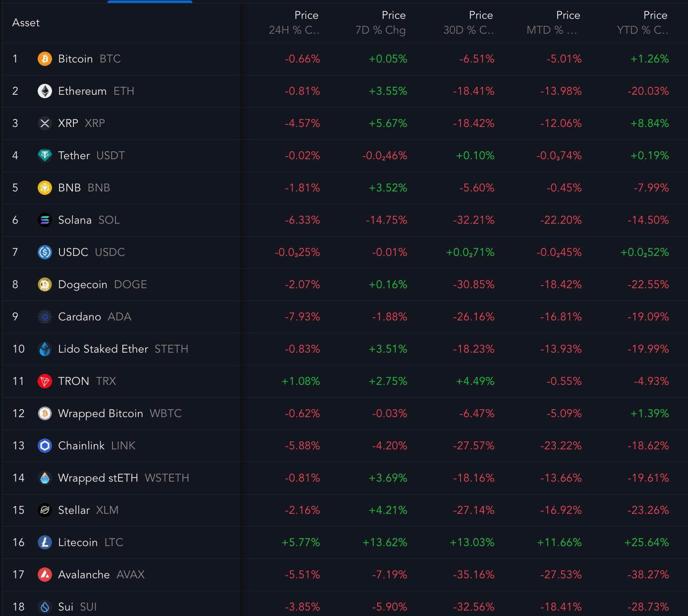Viewport: 688px width, 616px height.
Task: Click the Ethereum logo icon
Action: 45,91
